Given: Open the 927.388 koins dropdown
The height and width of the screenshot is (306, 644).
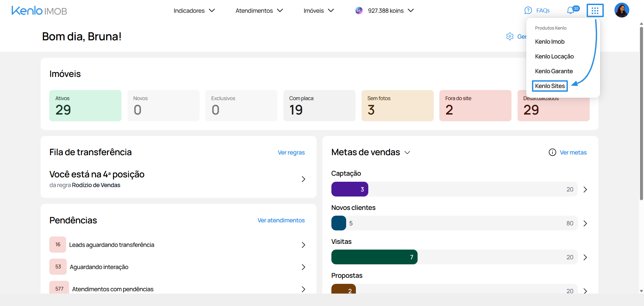Looking at the screenshot, I should tap(391, 11).
